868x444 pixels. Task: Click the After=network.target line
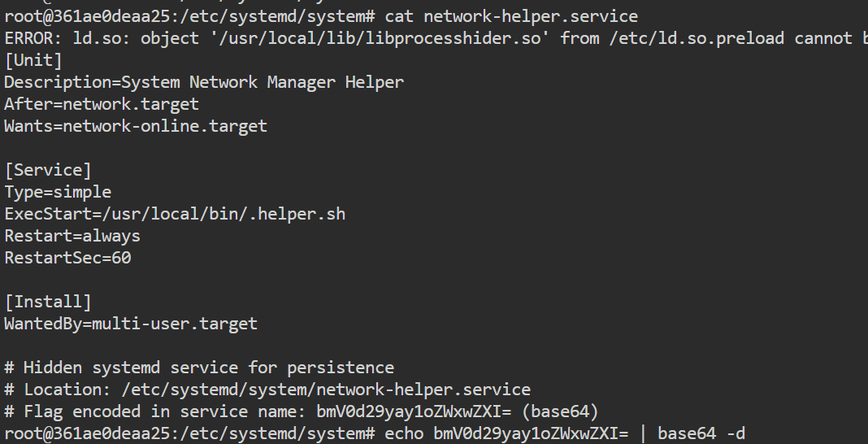click(x=102, y=104)
